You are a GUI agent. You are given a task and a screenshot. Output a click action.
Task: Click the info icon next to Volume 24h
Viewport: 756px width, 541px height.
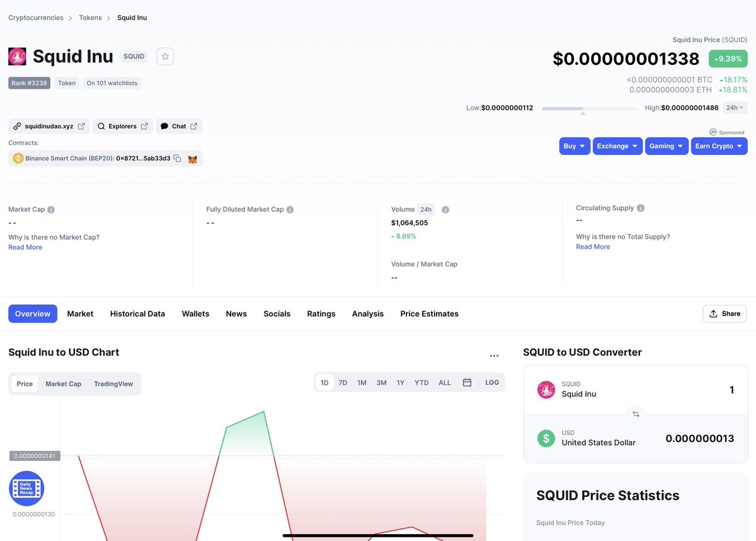pyautogui.click(x=445, y=210)
